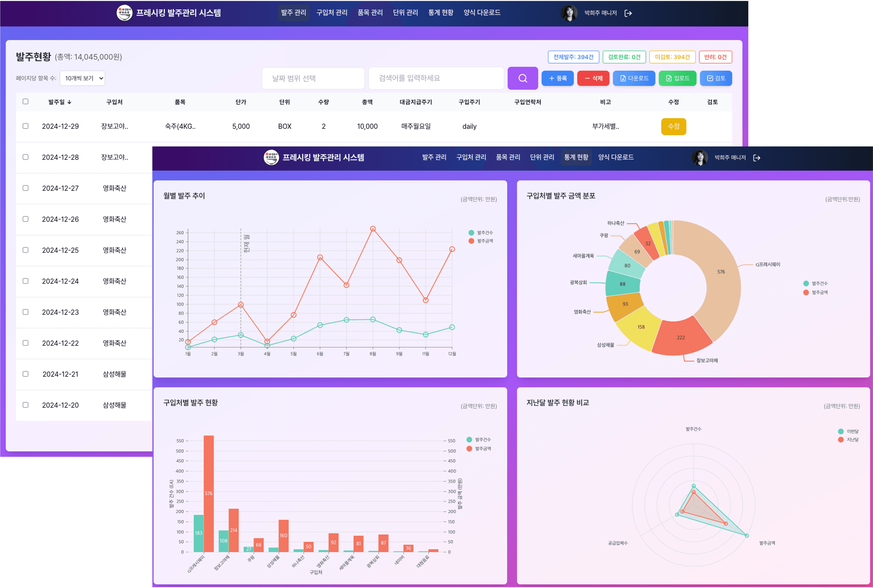Click the search magnifier icon
This screenshot has width=873, height=588.
[x=522, y=78]
